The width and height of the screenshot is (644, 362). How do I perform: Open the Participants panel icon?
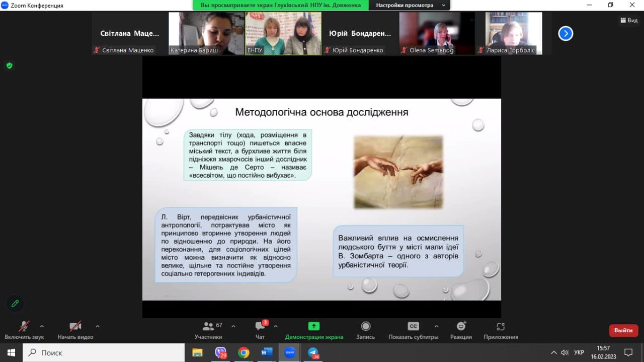click(208, 326)
